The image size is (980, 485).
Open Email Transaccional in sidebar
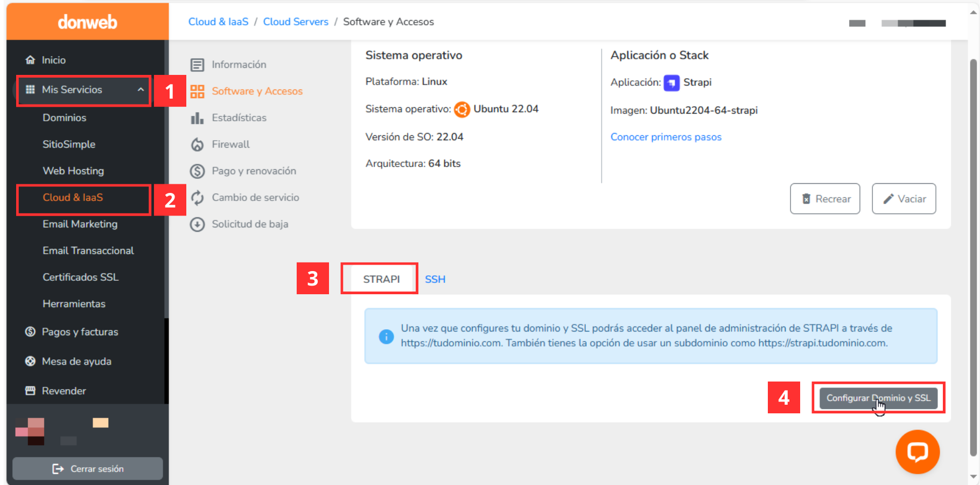point(88,251)
